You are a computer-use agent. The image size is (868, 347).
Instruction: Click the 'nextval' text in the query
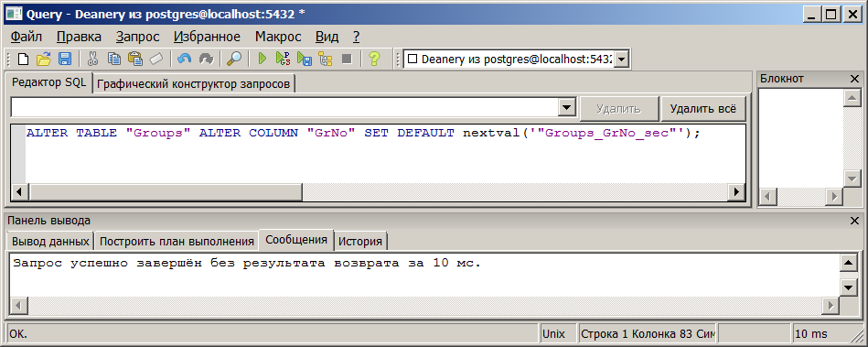(491, 134)
